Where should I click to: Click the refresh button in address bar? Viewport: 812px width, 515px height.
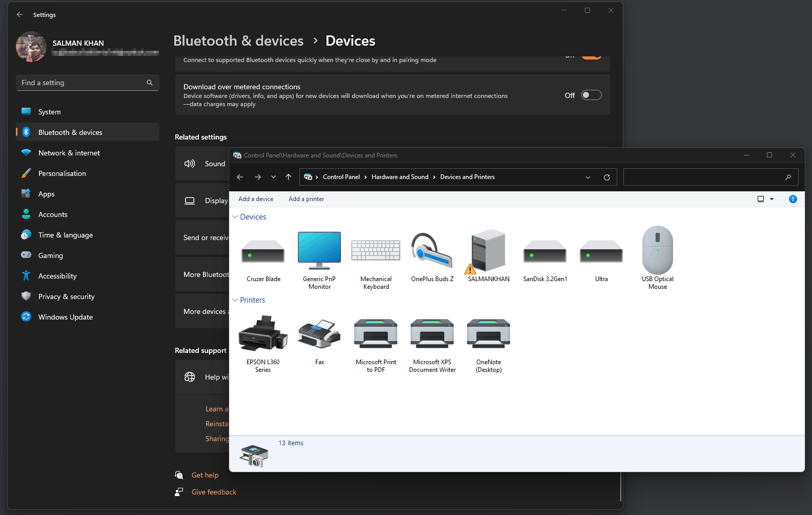(x=606, y=177)
